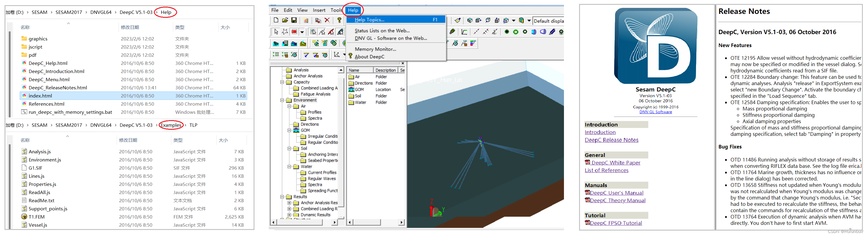Click the copy/paste documents toolbar icon
The image size is (868, 236).
(318, 21)
